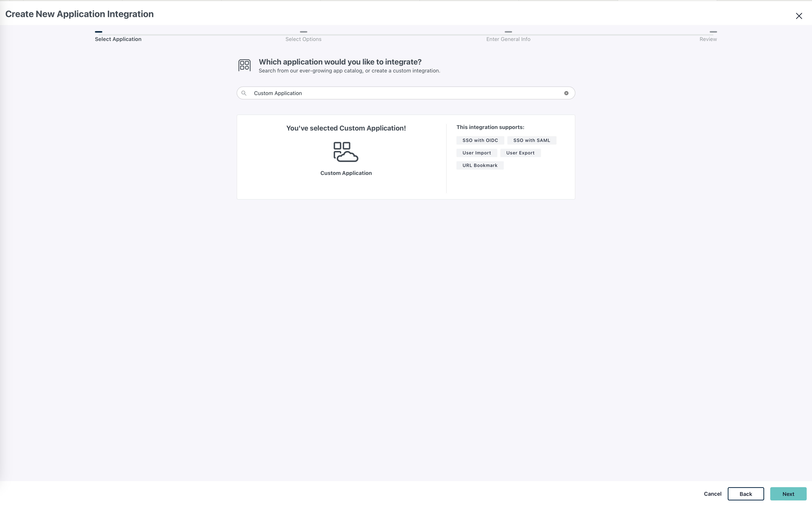Image resolution: width=812 pixels, height=505 pixels.
Task: Click the app catalog icon beside the heading
Action: [244, 65]
